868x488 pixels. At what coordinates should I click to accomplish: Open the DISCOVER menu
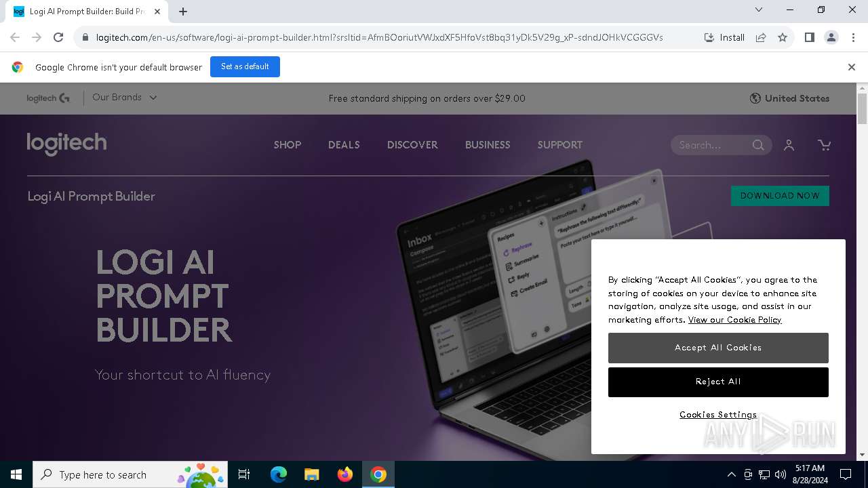[412, 145]
